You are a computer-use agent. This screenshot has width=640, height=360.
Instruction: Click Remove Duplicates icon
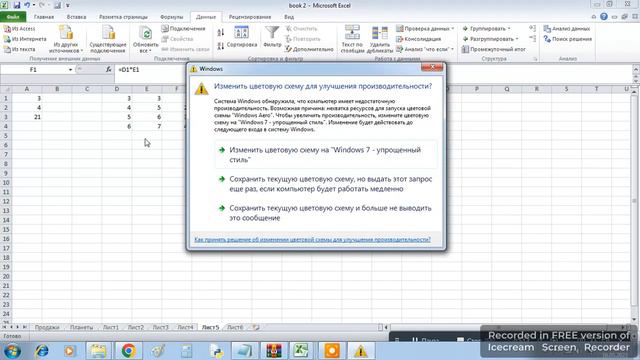click(x=380, y=39)
